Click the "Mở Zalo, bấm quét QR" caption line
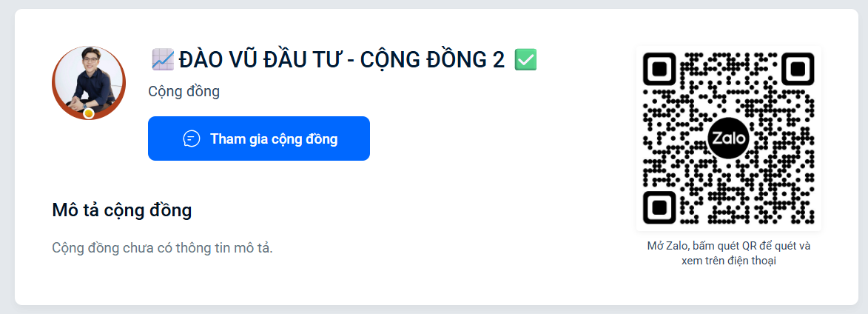 [x=728, y=246]
